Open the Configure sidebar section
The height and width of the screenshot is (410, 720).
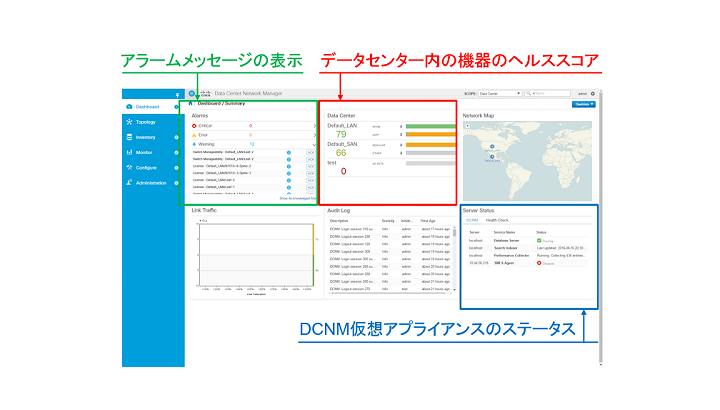(147, 167)
